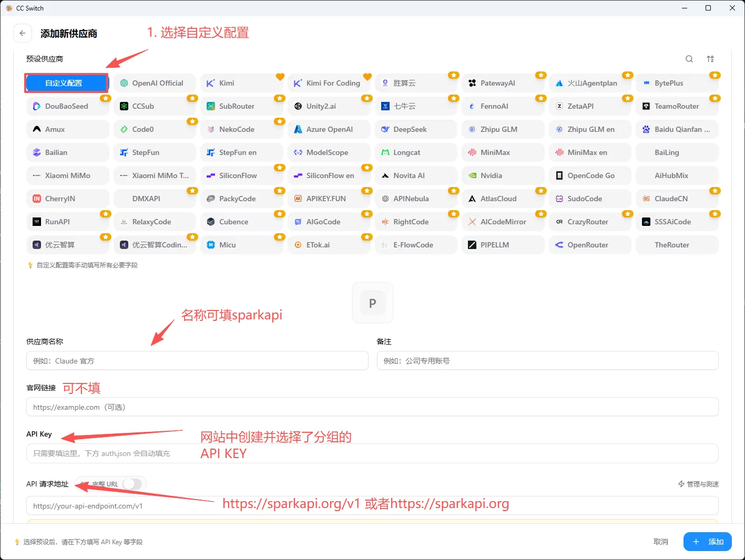Select the PIPELLM preset
The width and height of the screenshot is (745, 560).
click(503, 245)
